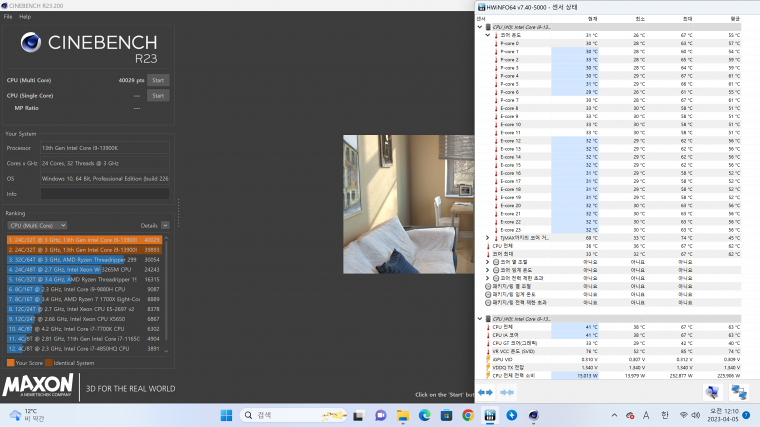Open the Cinebench Help menu

(x=25, y=16)
